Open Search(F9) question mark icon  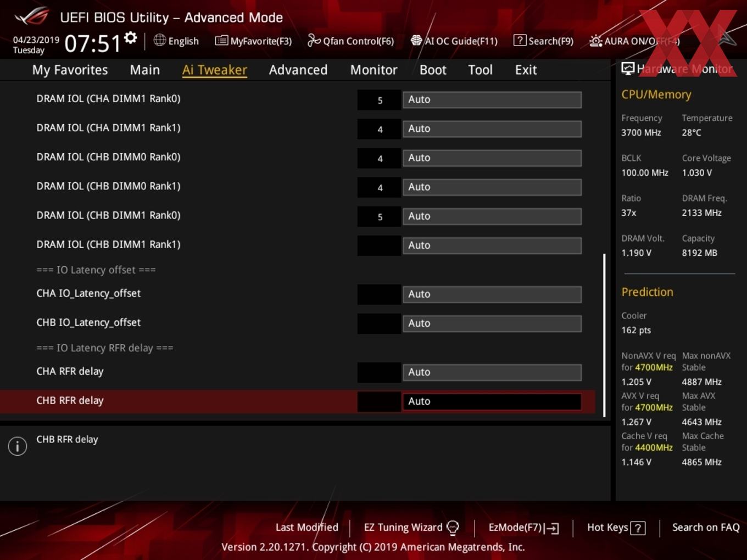tap(520, 41)
